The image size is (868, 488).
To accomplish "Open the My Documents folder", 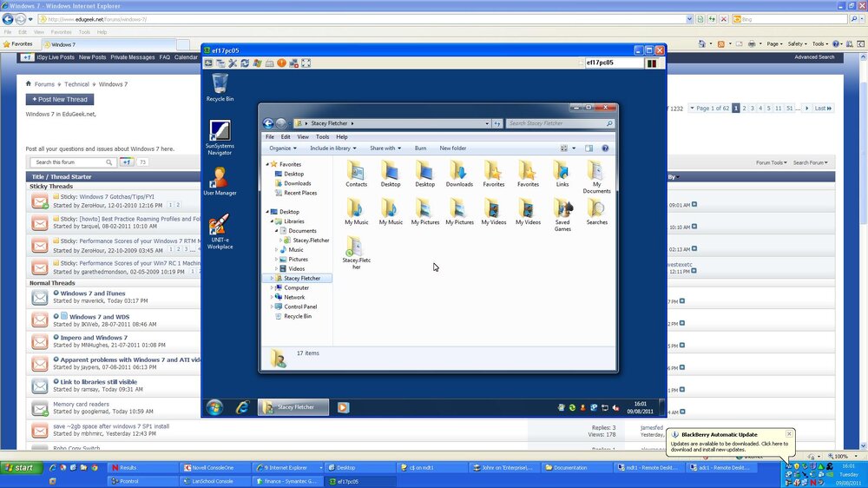I will pos(596,177).
